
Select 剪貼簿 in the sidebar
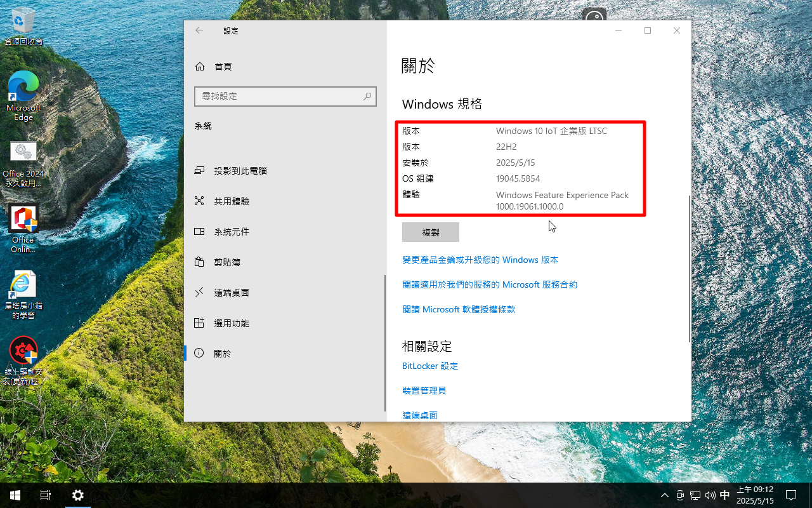click(x=285, y=262)
